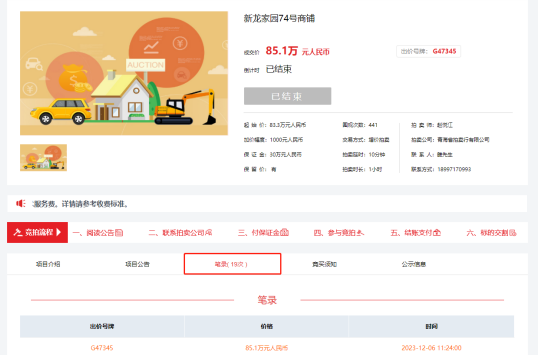The height and width of the screenshot is (362, 538).
Task: Click bidder number G47345 in the table
Action: [x=102, y=348]
